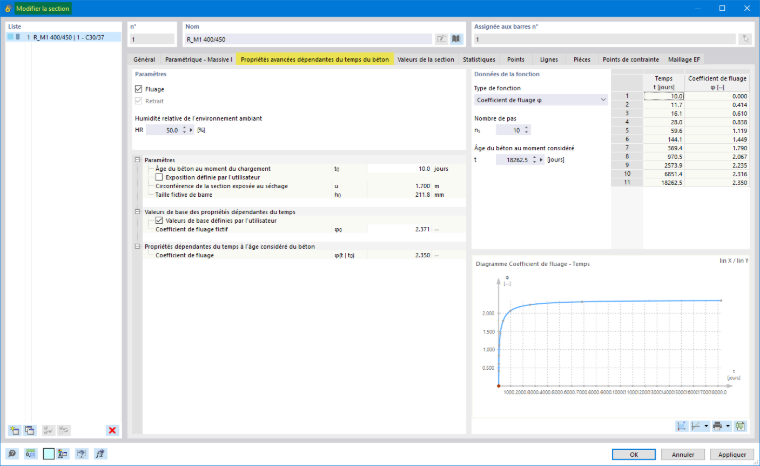Click the lin X / lin Y label on the chart
Viewport: 760px width, 466px height.
(734, 261)
